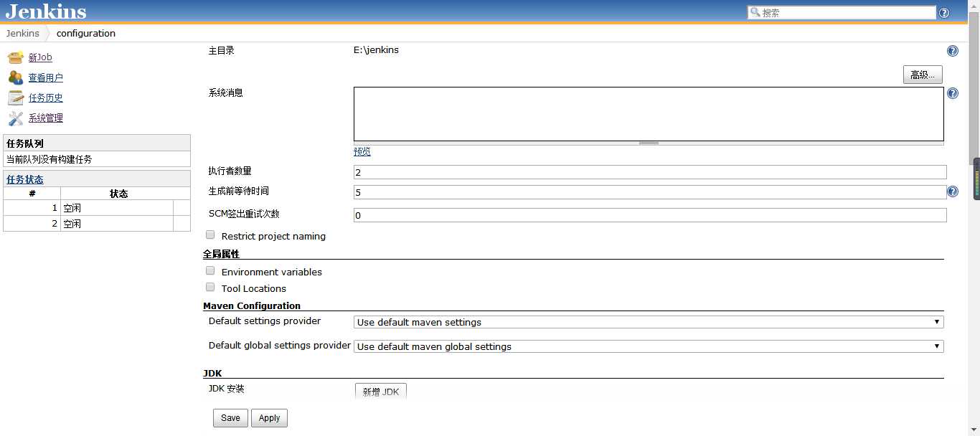980x436 pixels.
Task: Toggle Environment variables checkbox
Action: pyautogui.click(x=210, y=270)
